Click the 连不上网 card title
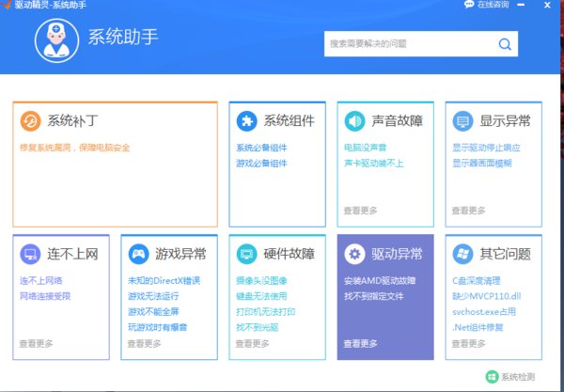 [72, 254]
